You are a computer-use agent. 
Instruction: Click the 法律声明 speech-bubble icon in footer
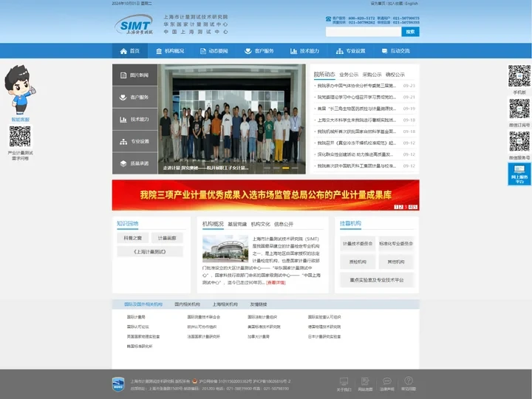pos(386,381)
